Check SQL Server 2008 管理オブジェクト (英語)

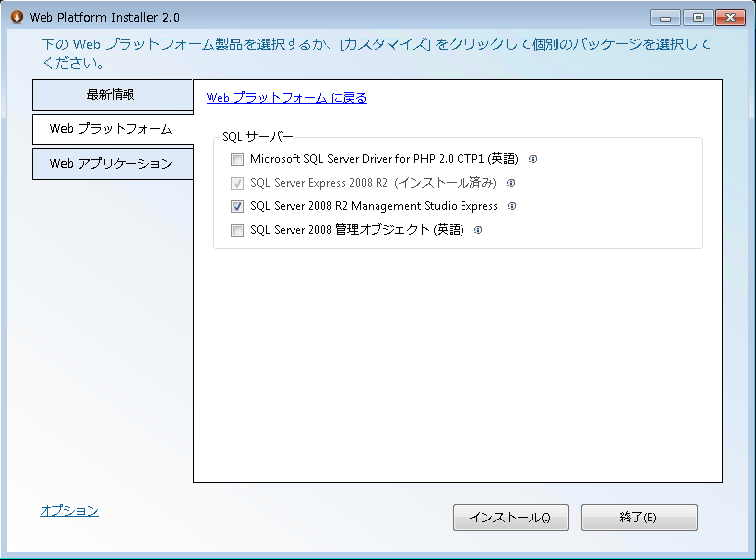point(237,230)
